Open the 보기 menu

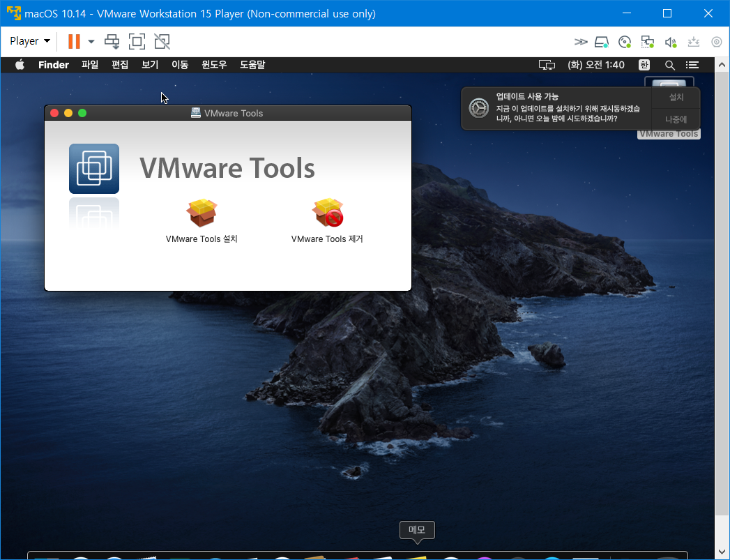click(150, 65)
